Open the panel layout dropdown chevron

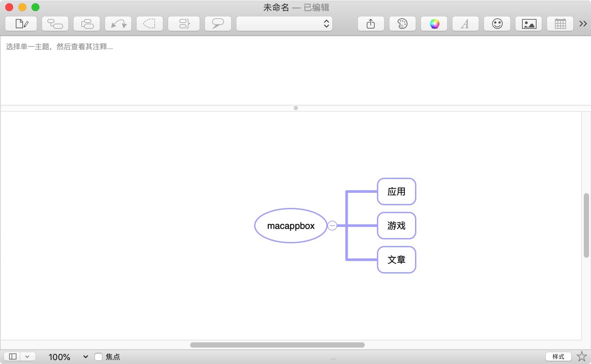(x=28, y=356)
